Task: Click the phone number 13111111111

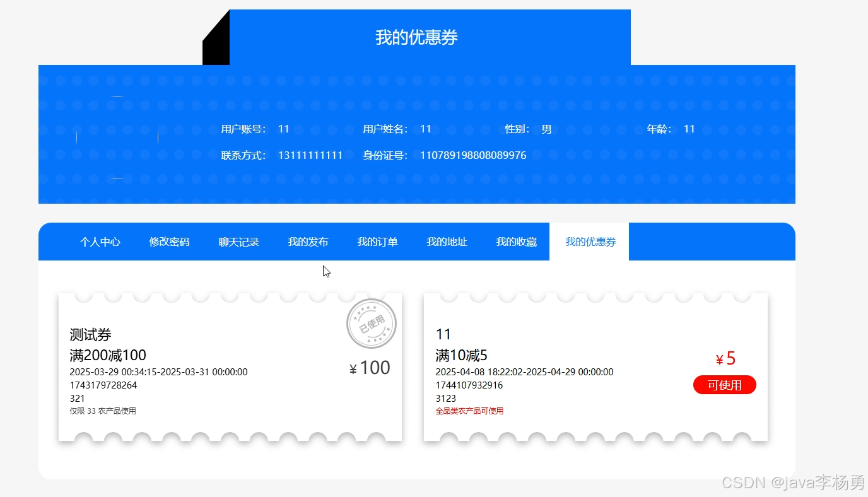Action: (x=310, y=155)
